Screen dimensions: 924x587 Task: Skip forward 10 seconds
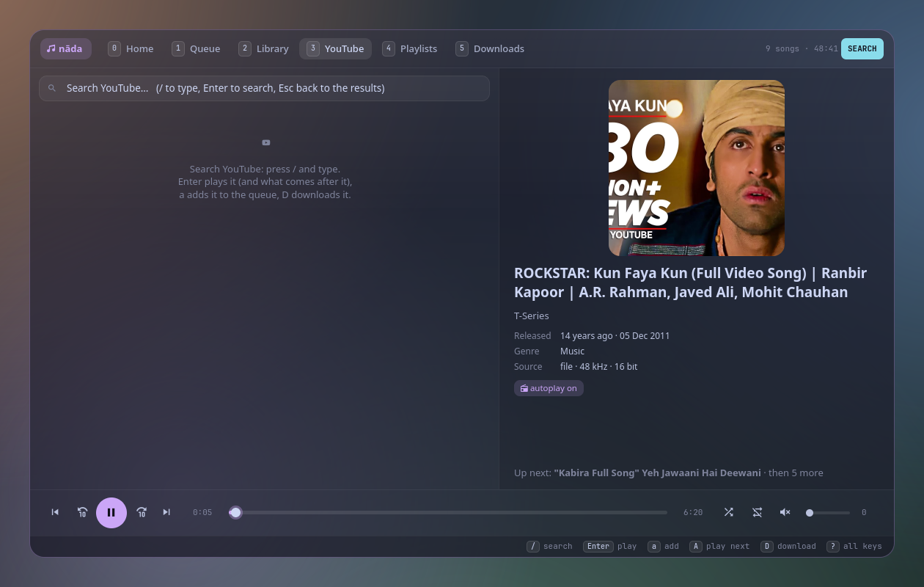142,512
